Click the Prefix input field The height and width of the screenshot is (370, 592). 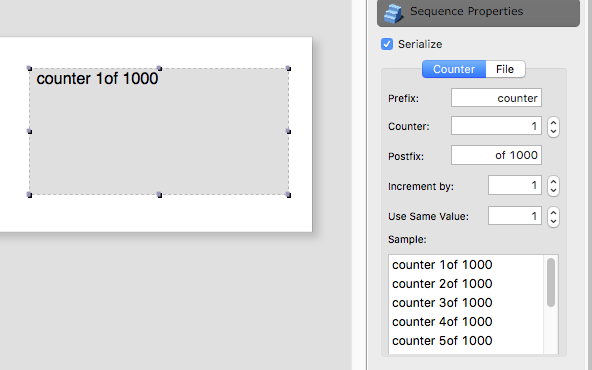pyautogui.click(x=496, y=98)
